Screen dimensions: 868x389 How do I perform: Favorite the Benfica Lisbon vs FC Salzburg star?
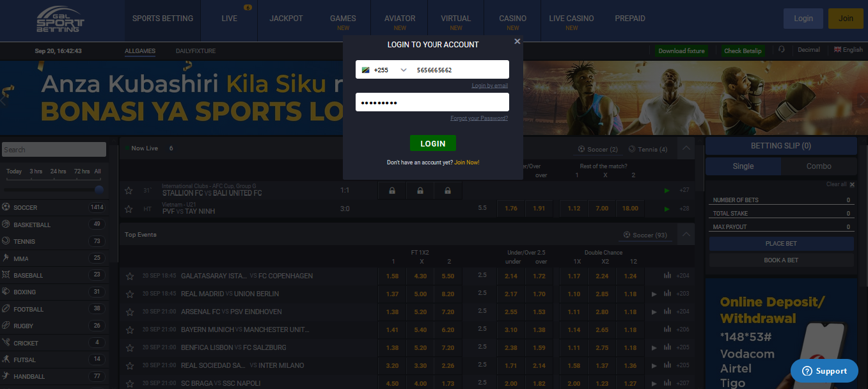(x=130, y=347)
